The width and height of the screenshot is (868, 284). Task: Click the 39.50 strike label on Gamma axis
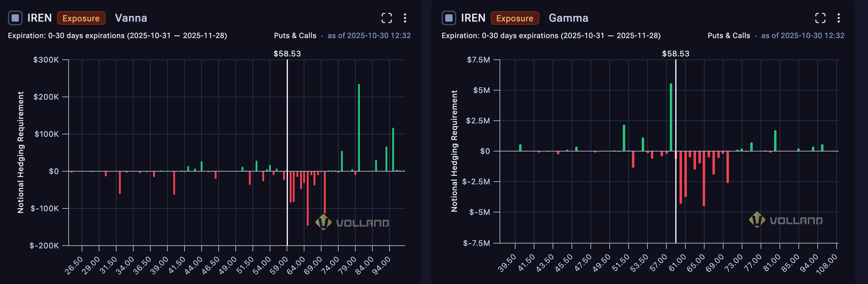tap(507, 264)
